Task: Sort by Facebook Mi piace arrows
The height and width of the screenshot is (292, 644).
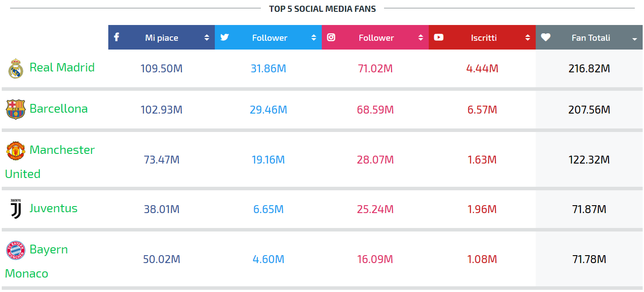Action: point(206,38)
